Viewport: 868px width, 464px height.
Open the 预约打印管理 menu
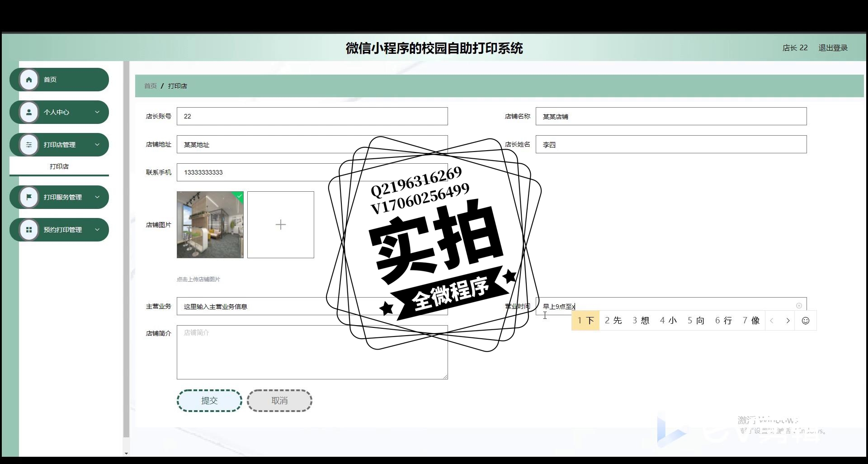click(x=59, y=230)
